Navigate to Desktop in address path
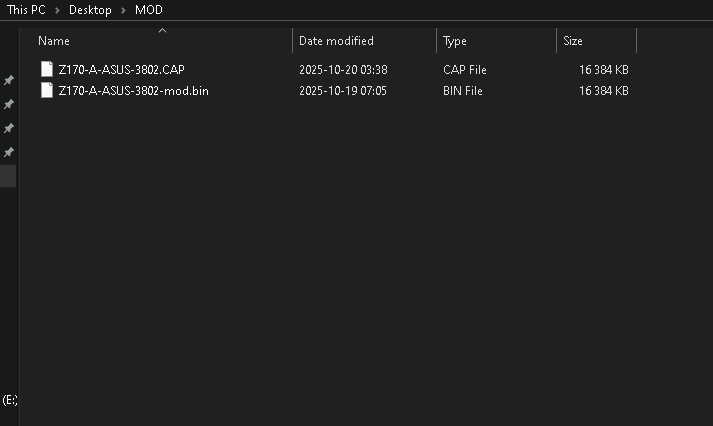The width and height of the screenshot is (713, 426). [x=90, y=10]
